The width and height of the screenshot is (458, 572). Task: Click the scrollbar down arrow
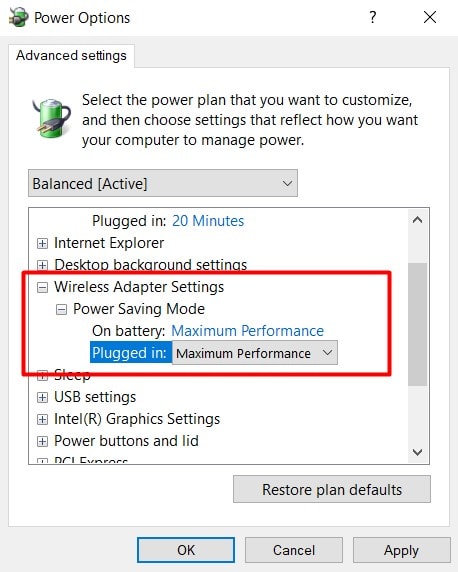click(417, 452)
